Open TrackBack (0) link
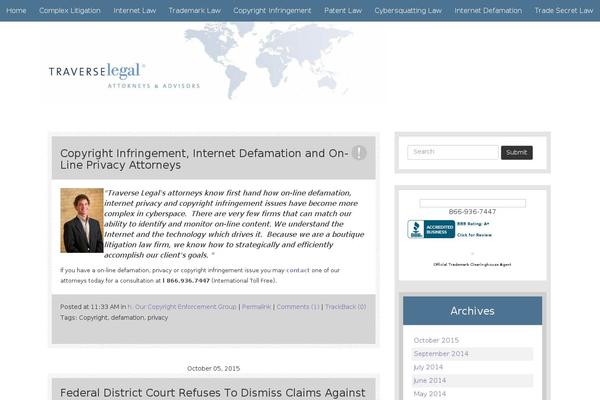 [345, 307]
